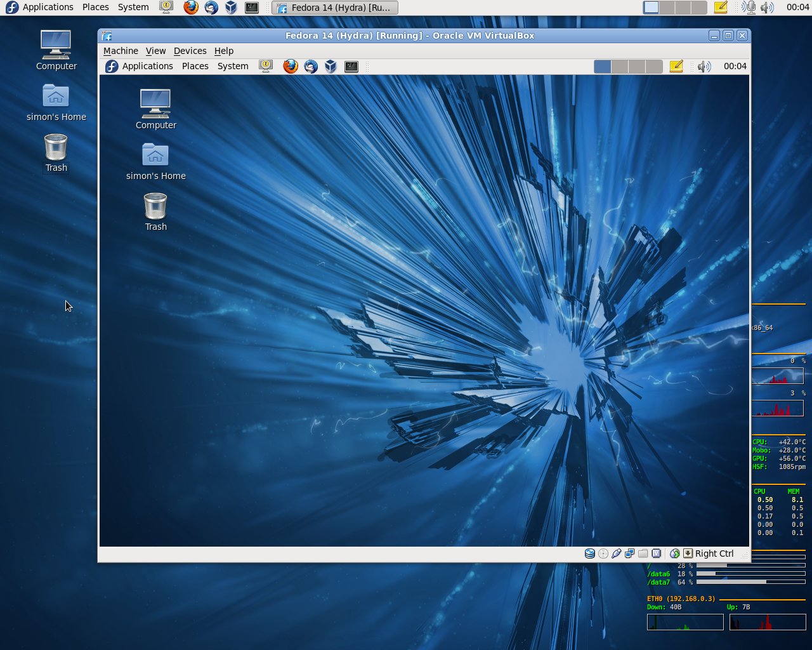The image size is (812, 650).
Task: Open Applications menu in the guest VM
Action: pyautogui.click(x=147, y=66)
